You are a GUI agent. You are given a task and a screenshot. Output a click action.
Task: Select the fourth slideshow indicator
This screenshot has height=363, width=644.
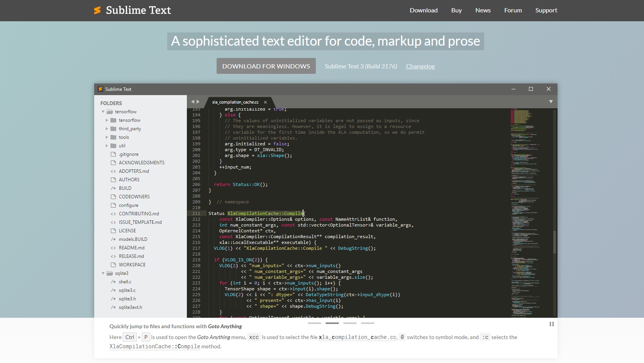368,323
